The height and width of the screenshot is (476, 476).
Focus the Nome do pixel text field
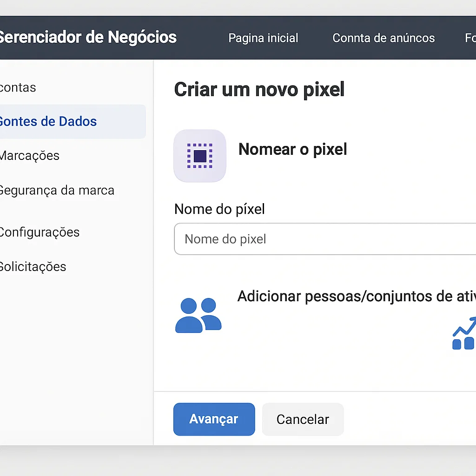click(325, 239)
